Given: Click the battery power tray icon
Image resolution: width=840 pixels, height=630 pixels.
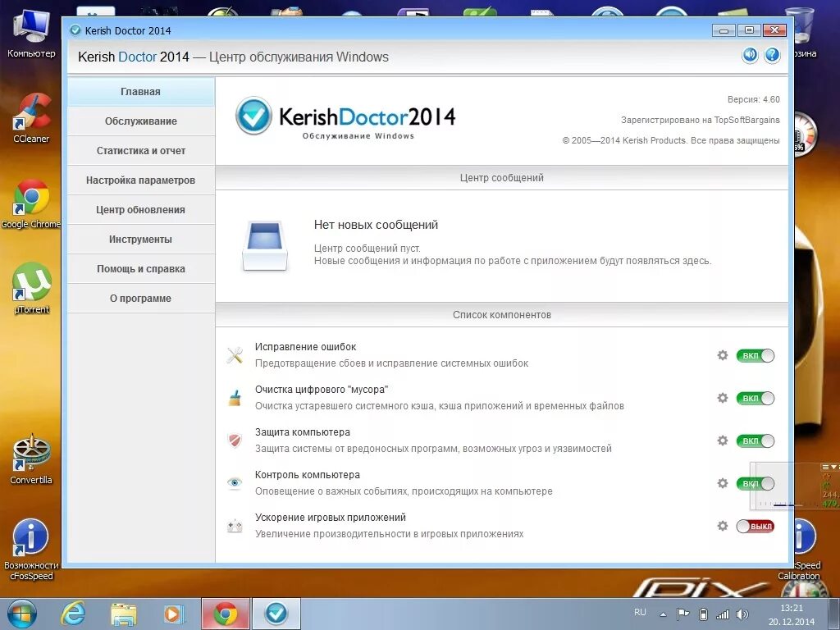Looking at the screenshot, I should click(703, 614).
